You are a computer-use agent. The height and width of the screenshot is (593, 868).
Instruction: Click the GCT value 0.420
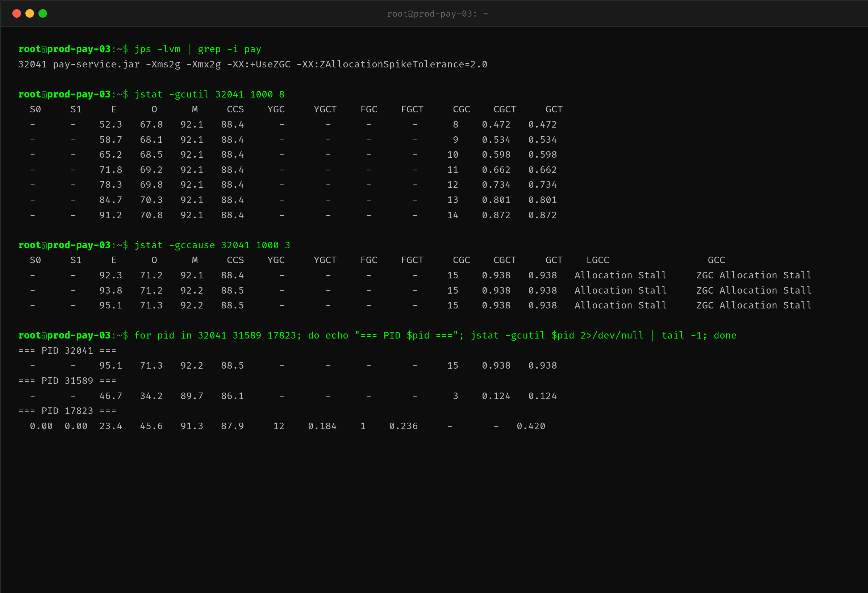(x=531, y=426)
